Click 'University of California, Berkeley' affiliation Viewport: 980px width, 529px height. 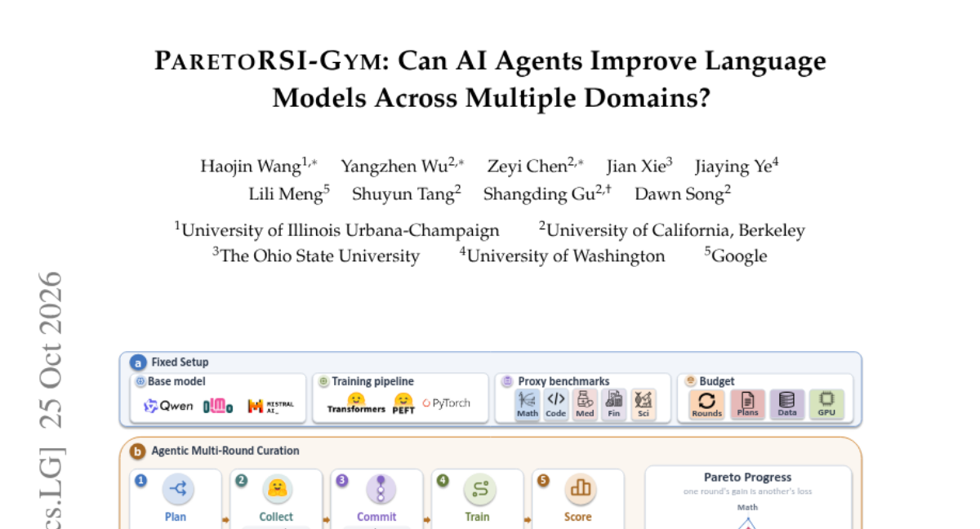click(676, 230)
